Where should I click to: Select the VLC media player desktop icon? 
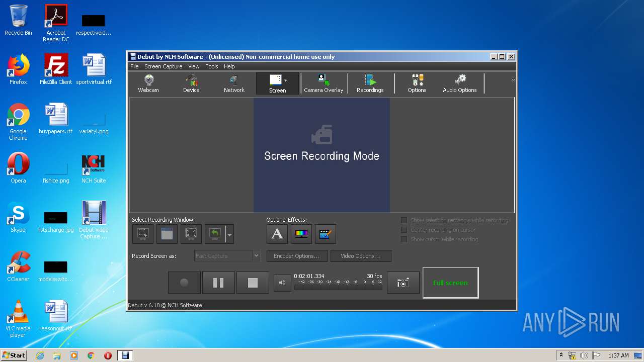tap(18, 319)
